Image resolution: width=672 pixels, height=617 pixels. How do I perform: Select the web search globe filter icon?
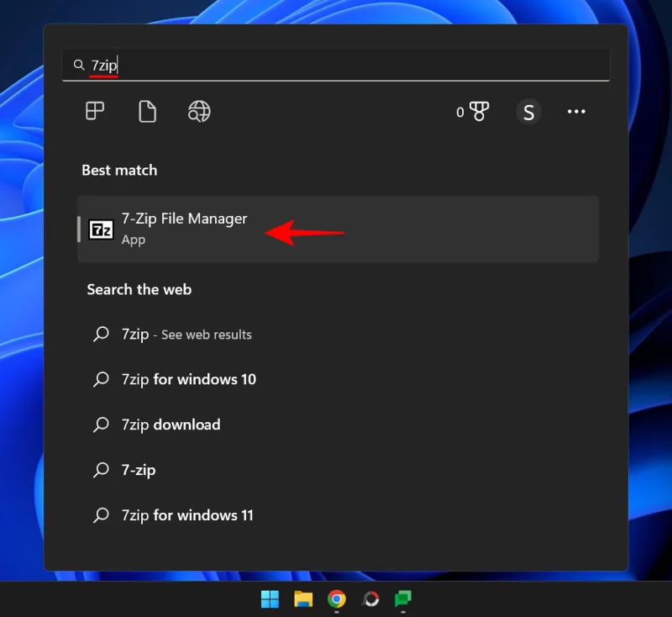tap(198, 112)
